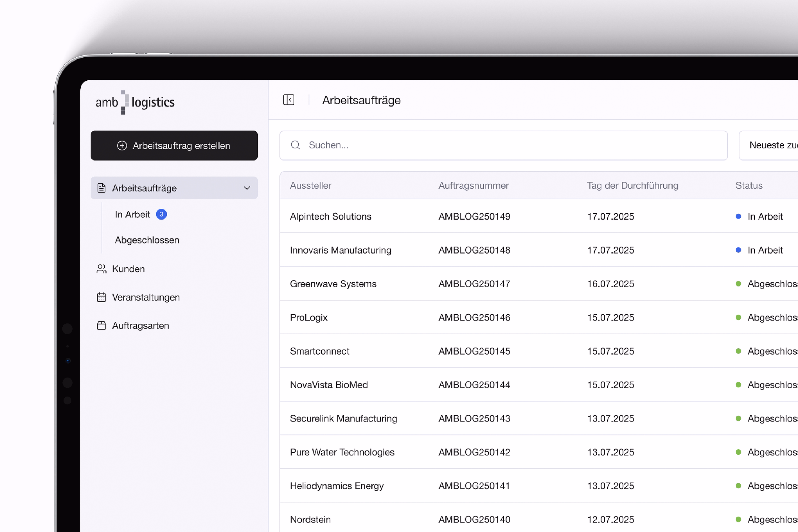Click the Arbeitsaufträge page title
798x532 pixels.
pos(361,101)
